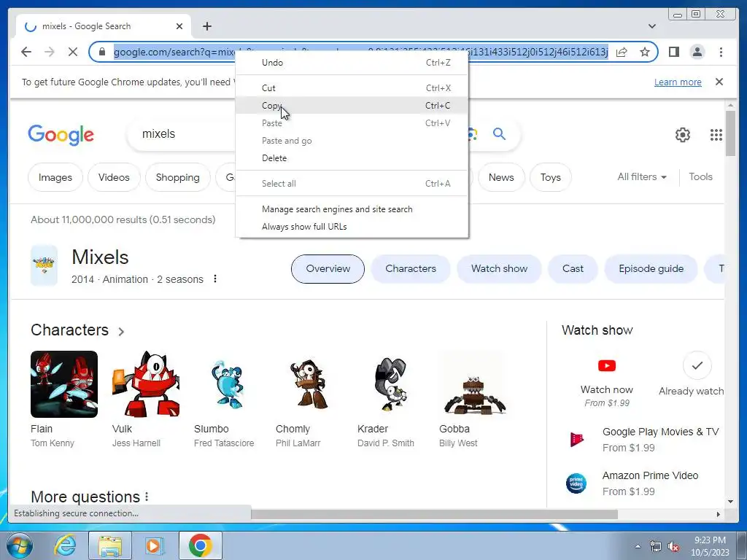Filter results by News
This screenshot has height=560, width=747.
point(501,177)
